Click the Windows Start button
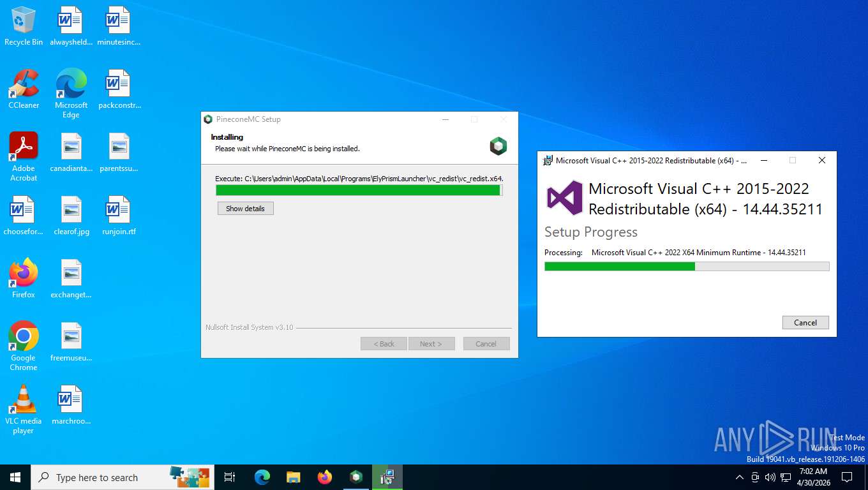This screenshot has width=868, height=490. pos(15,477)
